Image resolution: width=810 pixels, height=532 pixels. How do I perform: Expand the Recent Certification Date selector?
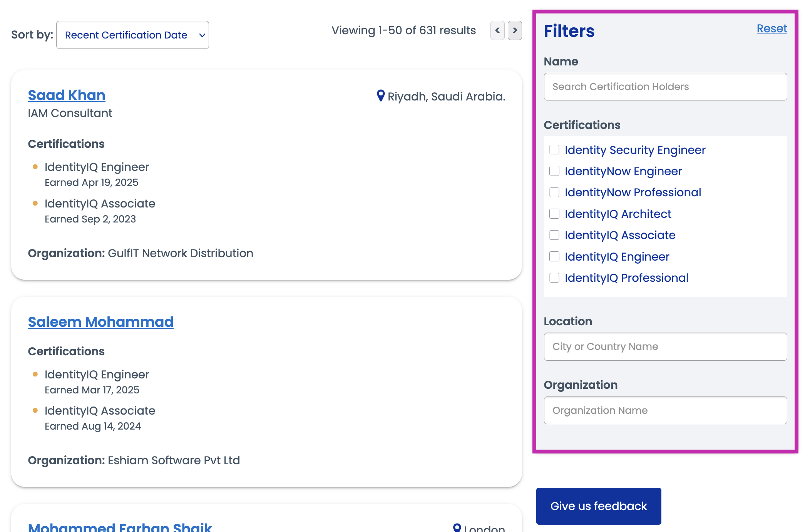132,35
